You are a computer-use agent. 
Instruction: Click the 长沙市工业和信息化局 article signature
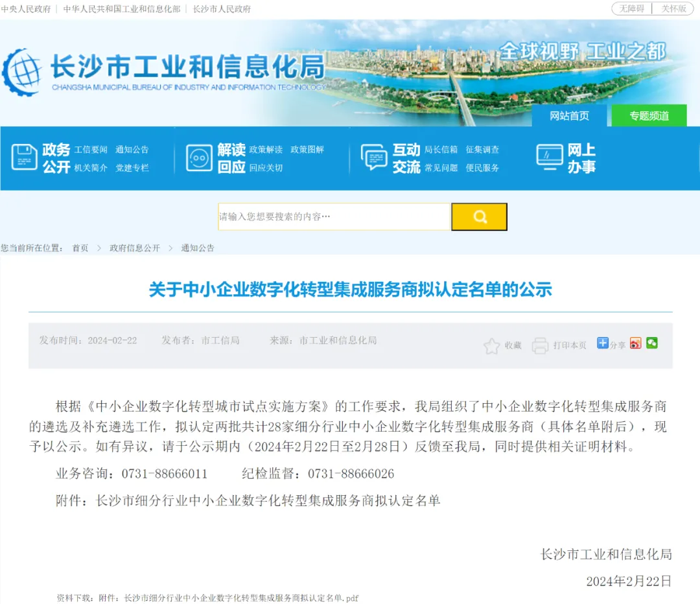click(606, 555)
